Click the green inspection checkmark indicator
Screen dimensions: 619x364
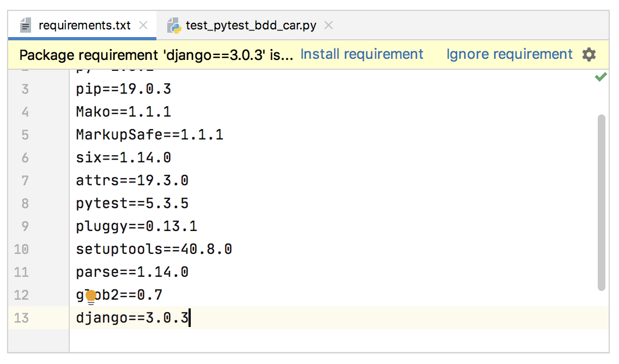pyautogui.click(x=600, y=77)
